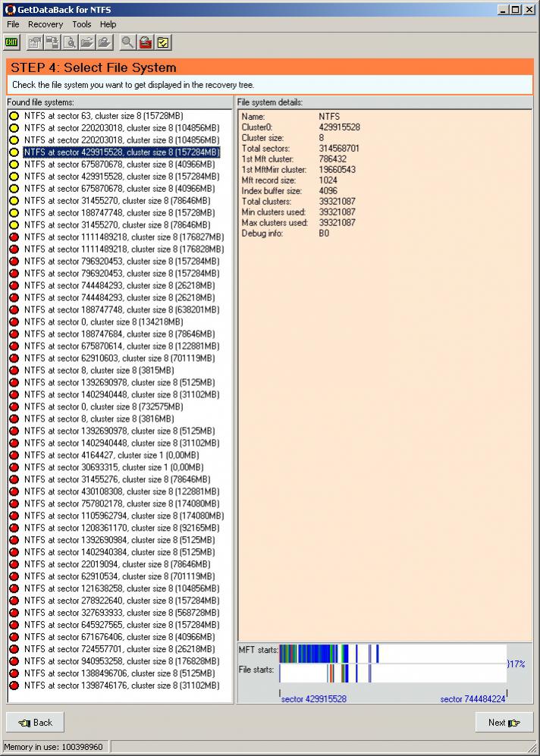Click yellow circle of sector 188747748 (15728MB)
The image size is (540, 756).
tap(14, 212)
